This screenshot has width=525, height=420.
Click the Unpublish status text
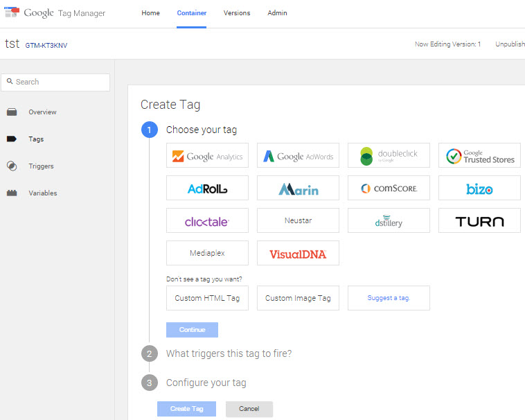510,44
